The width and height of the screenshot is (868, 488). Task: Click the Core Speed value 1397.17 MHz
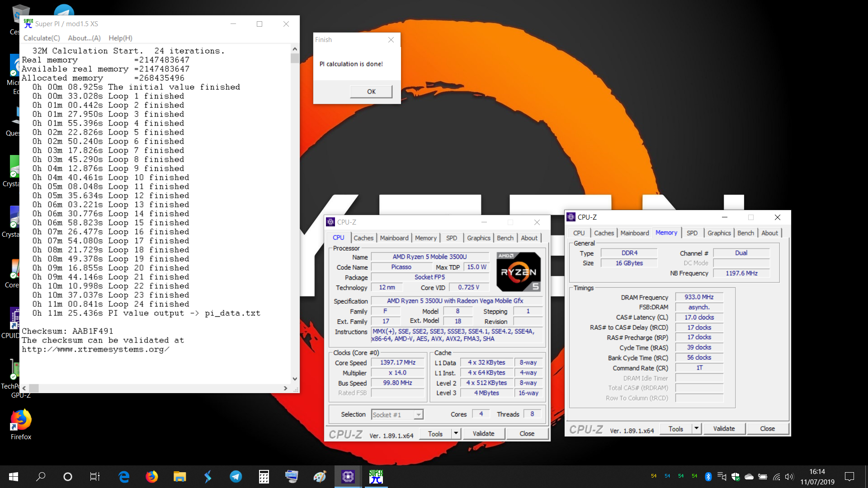[x=397, y=362]
